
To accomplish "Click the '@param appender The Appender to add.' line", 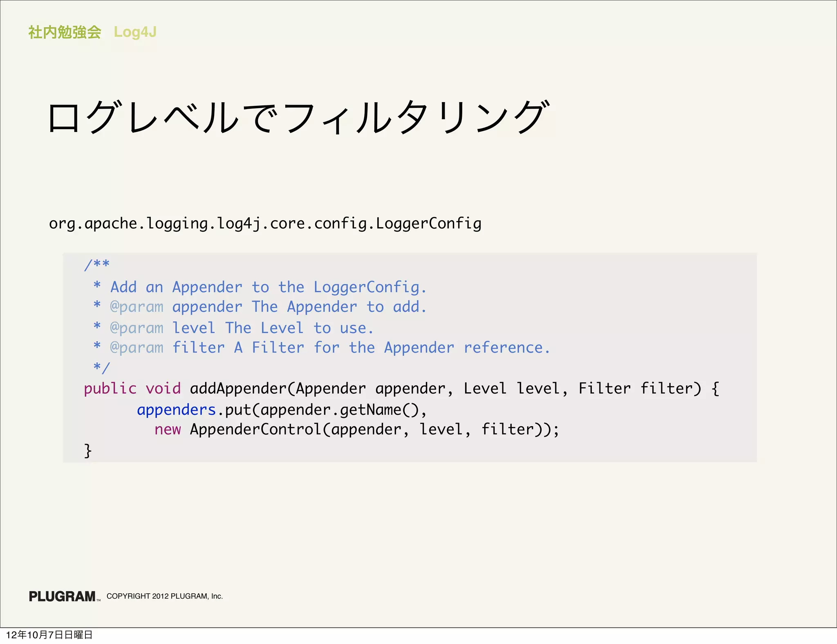I will 260,307.
